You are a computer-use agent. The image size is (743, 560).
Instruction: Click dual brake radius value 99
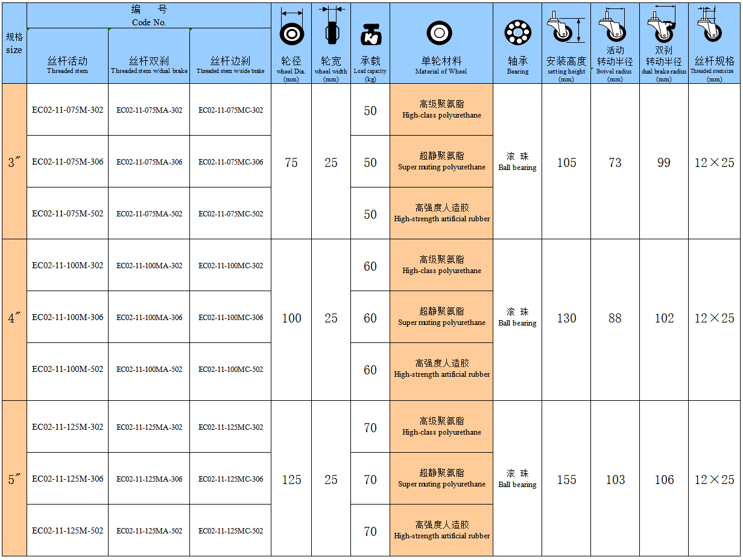pos(664,163)
